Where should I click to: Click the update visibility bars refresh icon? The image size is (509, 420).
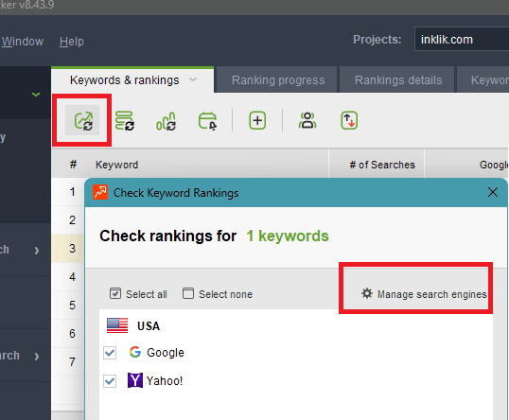(x=166, y=121)
